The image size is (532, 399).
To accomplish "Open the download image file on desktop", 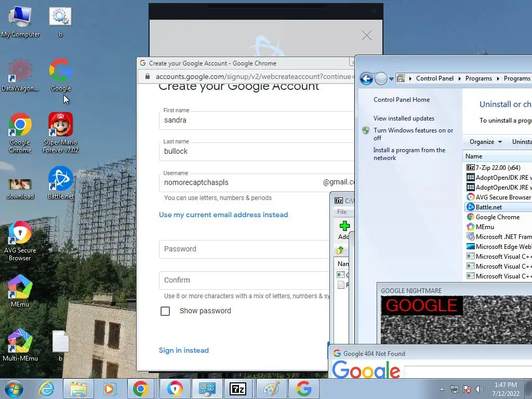I will click(20, 188).
